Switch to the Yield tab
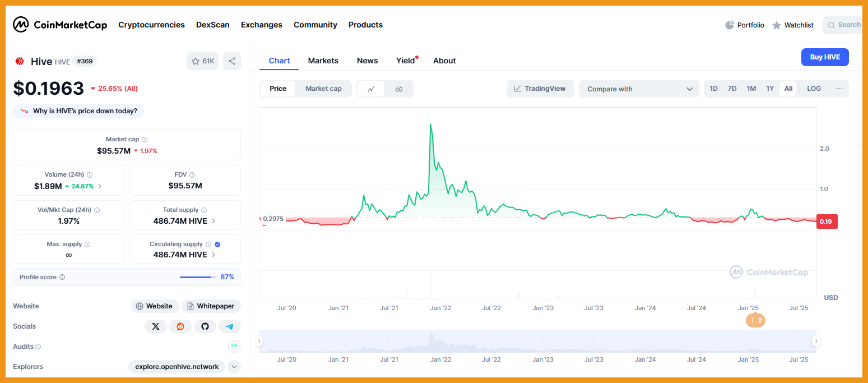 click(406, 61)
